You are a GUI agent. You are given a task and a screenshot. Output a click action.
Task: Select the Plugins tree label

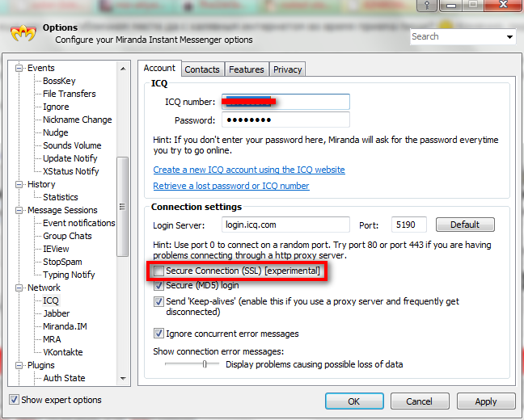click(x=40, y=365)
